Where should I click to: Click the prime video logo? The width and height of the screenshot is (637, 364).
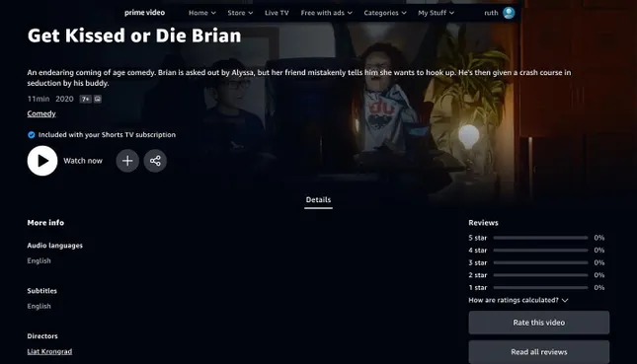(x=144, y=13)
